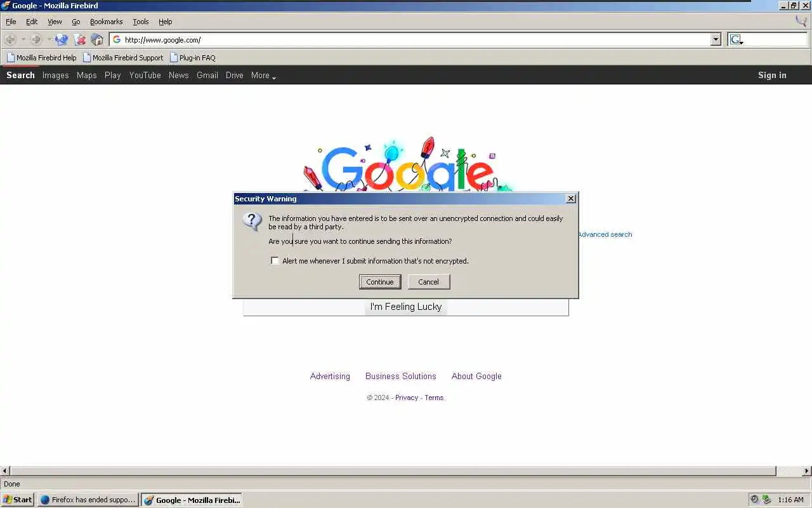812x508 pixels.
Task: Check 'Alert me whenever I submit information' box
Action: point(275,260)
